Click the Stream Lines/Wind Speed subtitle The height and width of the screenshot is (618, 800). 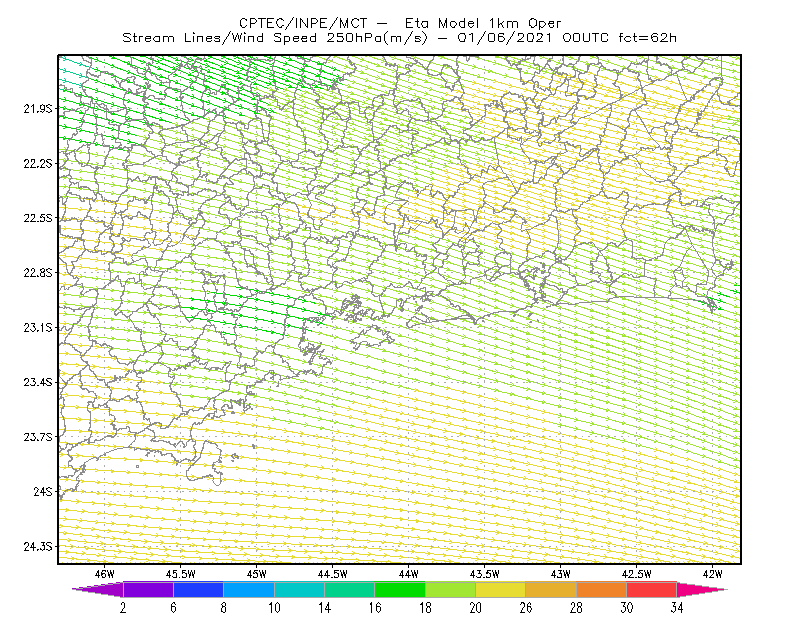coord(219,38)
